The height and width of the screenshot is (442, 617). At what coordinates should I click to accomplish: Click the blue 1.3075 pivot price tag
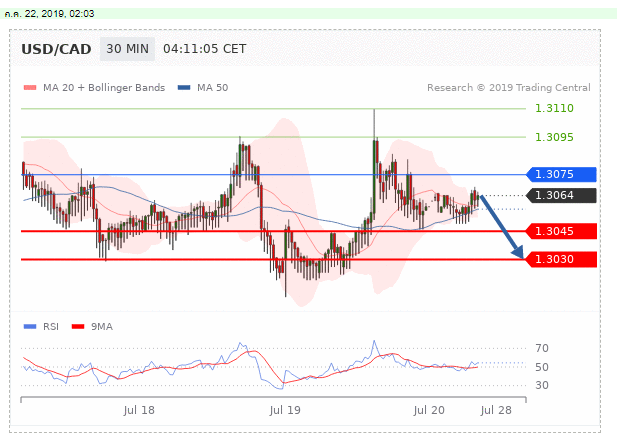pyautogui.click(x=562, y=174)
